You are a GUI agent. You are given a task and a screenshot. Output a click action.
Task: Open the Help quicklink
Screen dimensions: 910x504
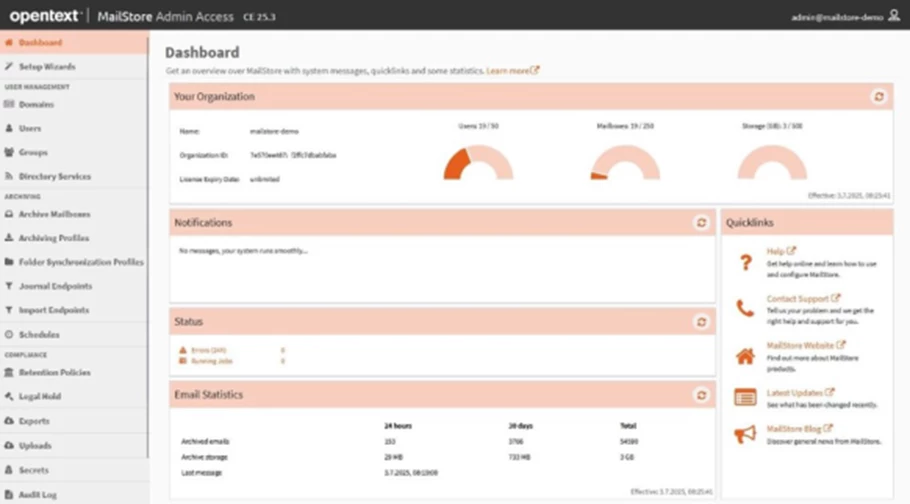(781, 251)
